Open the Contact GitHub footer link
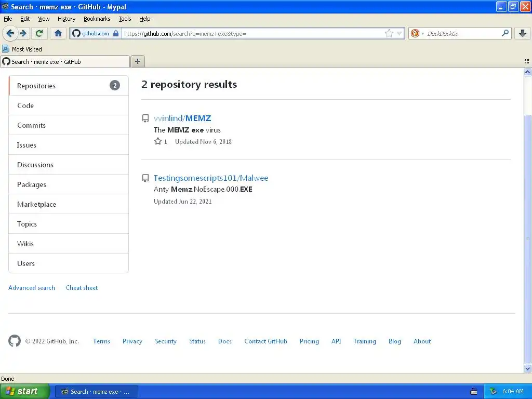The height and width of the screenshot is (399, 532). click(265, 341)
